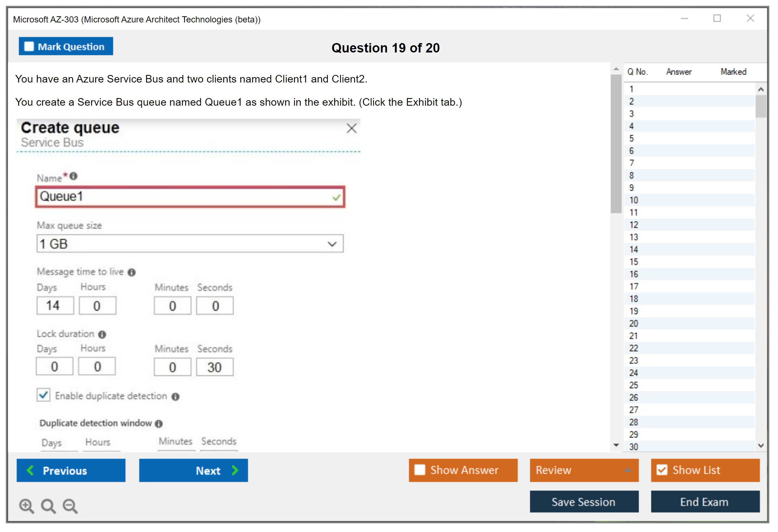This screenshot has width=778, height=532.
Task: Go to the Next question
Action: tap(194, 470)
